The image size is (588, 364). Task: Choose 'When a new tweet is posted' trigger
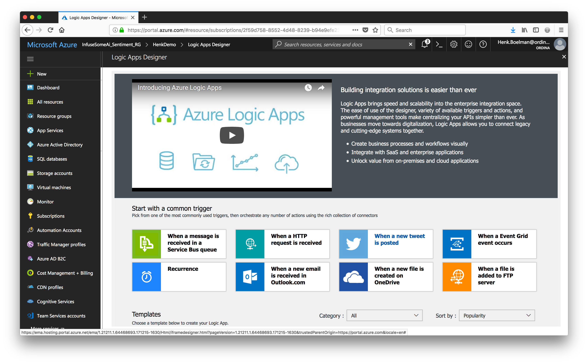(386, 244)
